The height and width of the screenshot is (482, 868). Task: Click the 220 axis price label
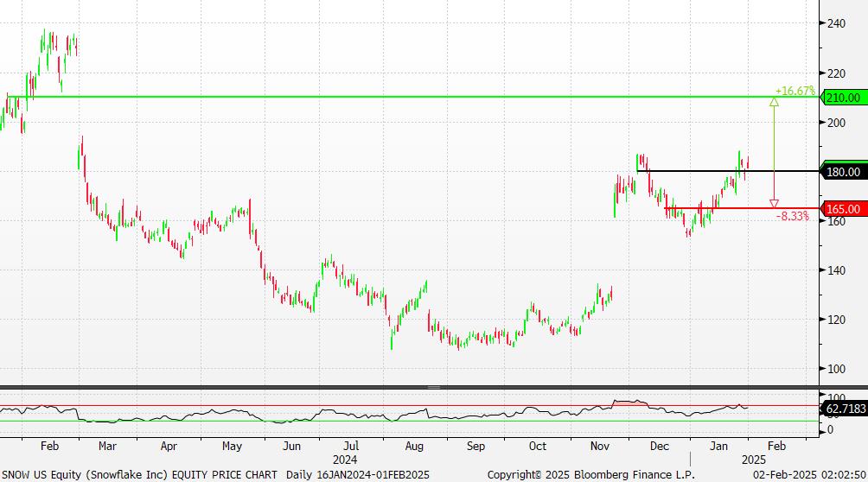tap(836, 73)
